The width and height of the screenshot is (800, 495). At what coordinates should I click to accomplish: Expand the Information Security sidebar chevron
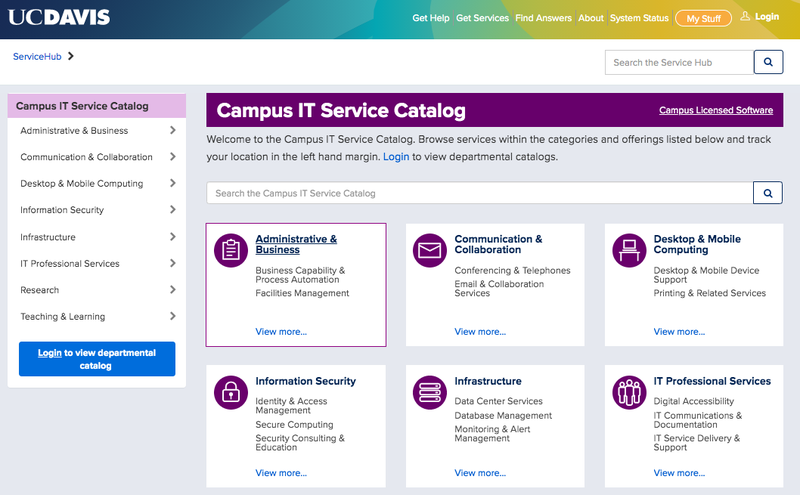tap(173, 210)
